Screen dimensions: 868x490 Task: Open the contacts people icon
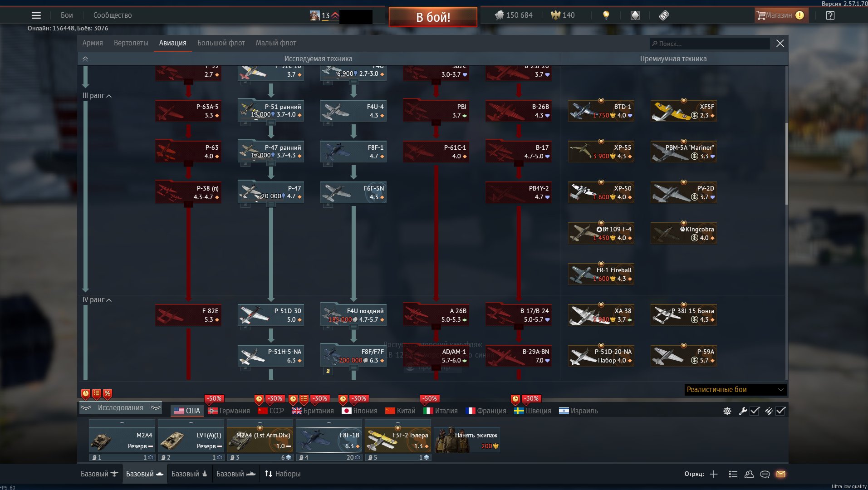[x=749, y=474]
